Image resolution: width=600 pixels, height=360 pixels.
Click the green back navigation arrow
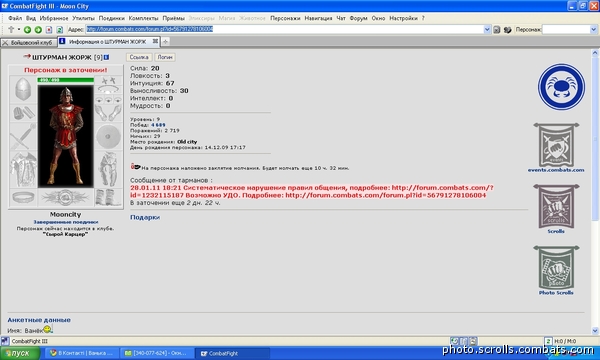[27, 29]
